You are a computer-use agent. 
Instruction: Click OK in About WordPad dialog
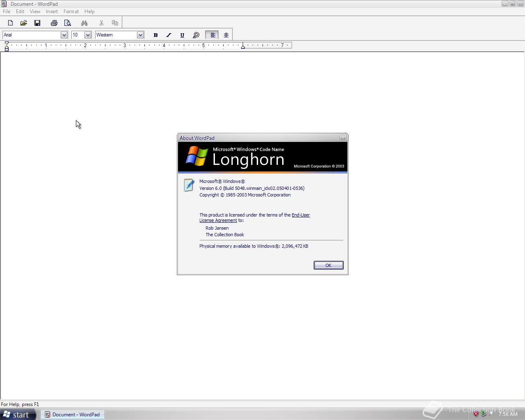point(329,265)
